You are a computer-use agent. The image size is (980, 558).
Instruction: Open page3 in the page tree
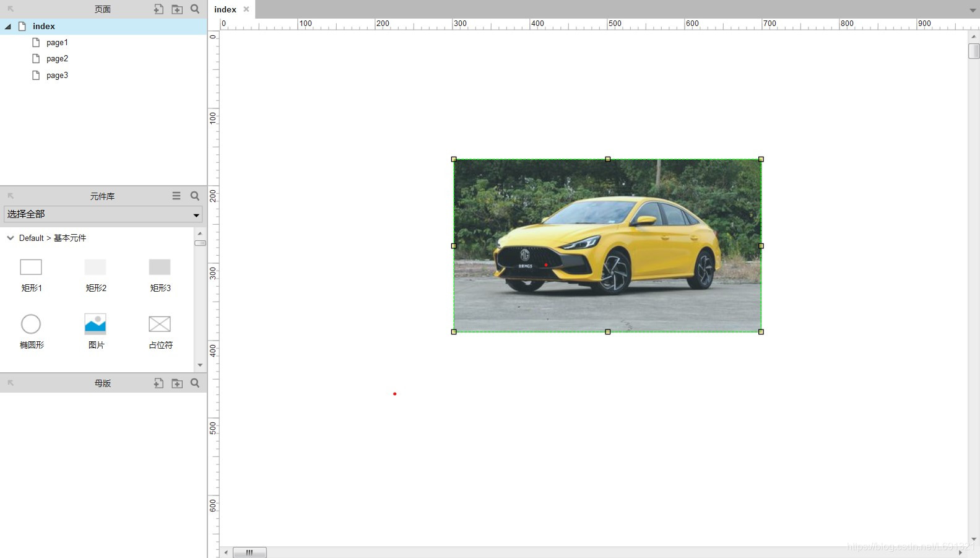click(x=57, y=75)
